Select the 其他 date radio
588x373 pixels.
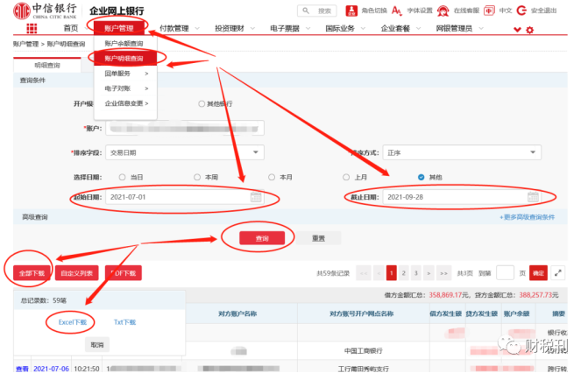(x=422, y=177)
